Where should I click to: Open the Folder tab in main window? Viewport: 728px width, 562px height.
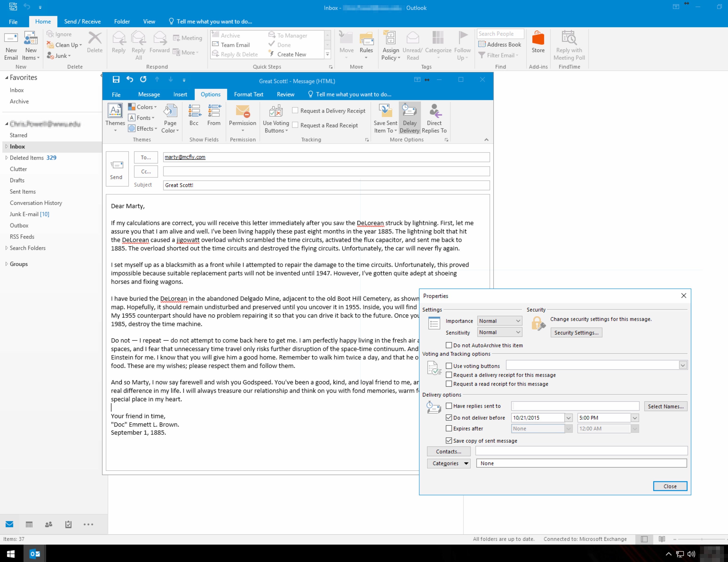click(x=122, y=21)
